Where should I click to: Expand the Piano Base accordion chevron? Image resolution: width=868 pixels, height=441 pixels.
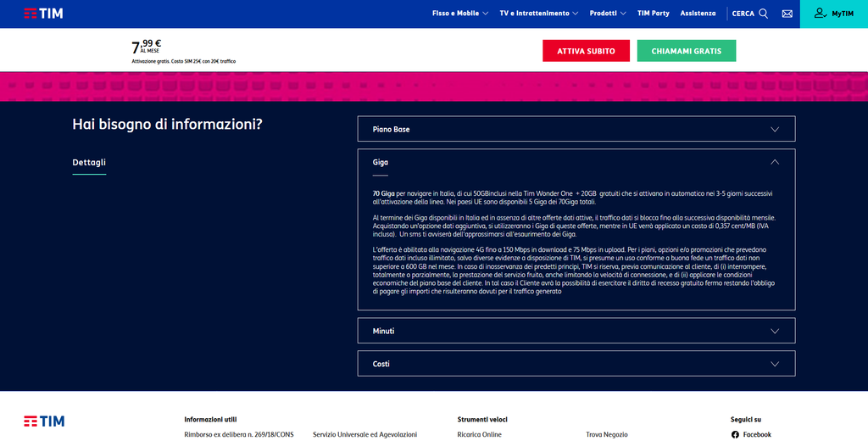click(775, 130)
